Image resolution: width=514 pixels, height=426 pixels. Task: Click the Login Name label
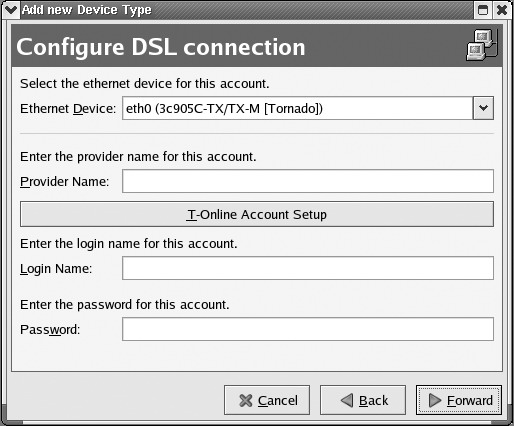click(x=56, y=269)
